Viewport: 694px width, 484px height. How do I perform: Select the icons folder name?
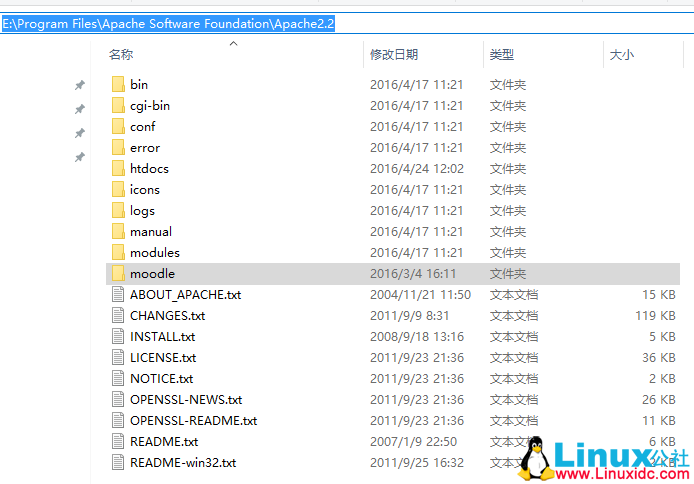click(145, 190)
